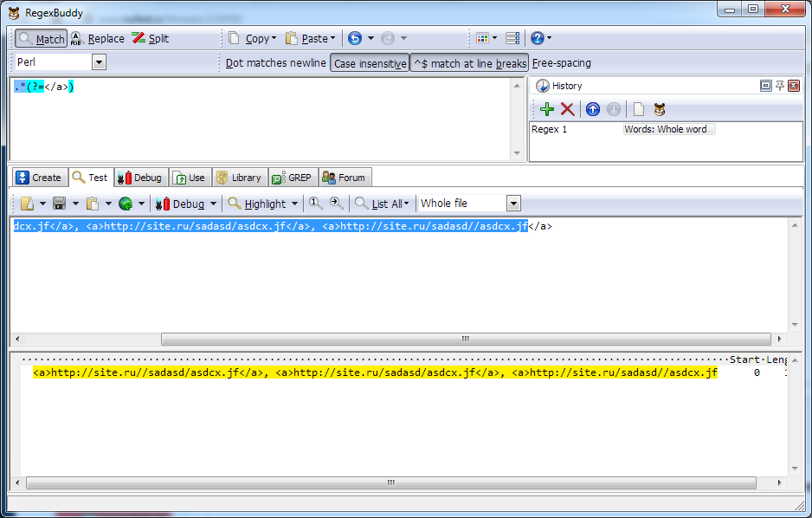Float the History panel window icon

[x=765, y=86]
